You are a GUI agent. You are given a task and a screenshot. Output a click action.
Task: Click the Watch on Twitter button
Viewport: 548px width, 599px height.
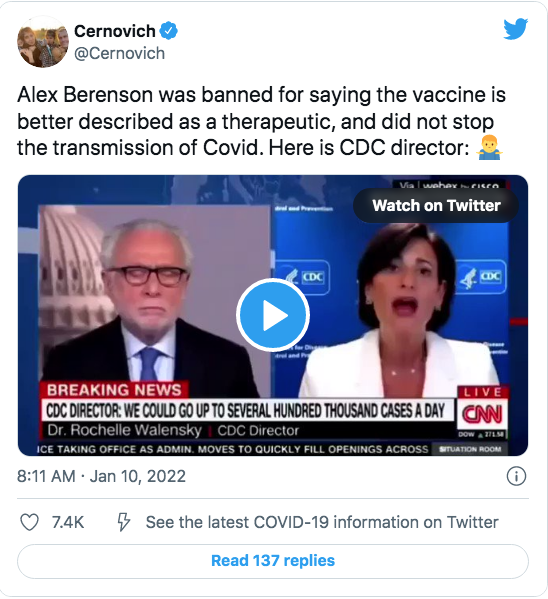436,206
